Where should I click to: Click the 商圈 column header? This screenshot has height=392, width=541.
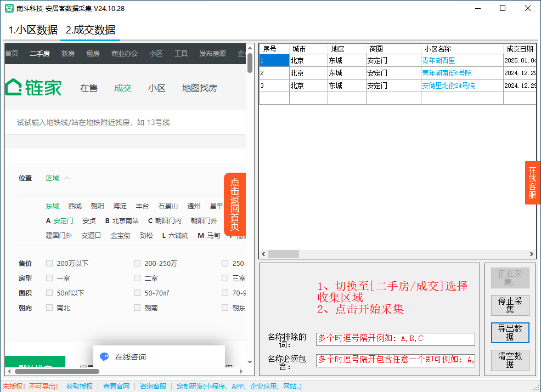tap(393, 49)
